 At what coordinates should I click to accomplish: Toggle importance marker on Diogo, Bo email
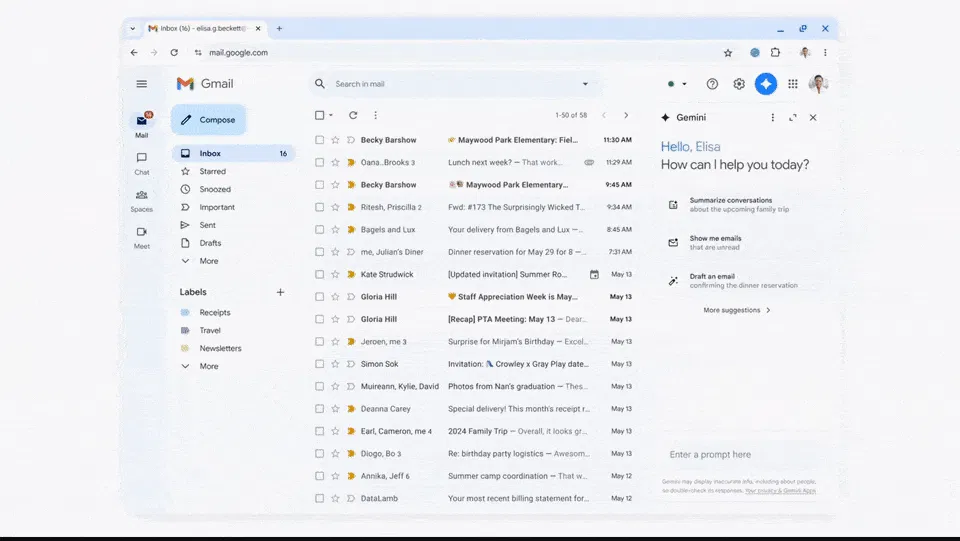tap(351, 453)
